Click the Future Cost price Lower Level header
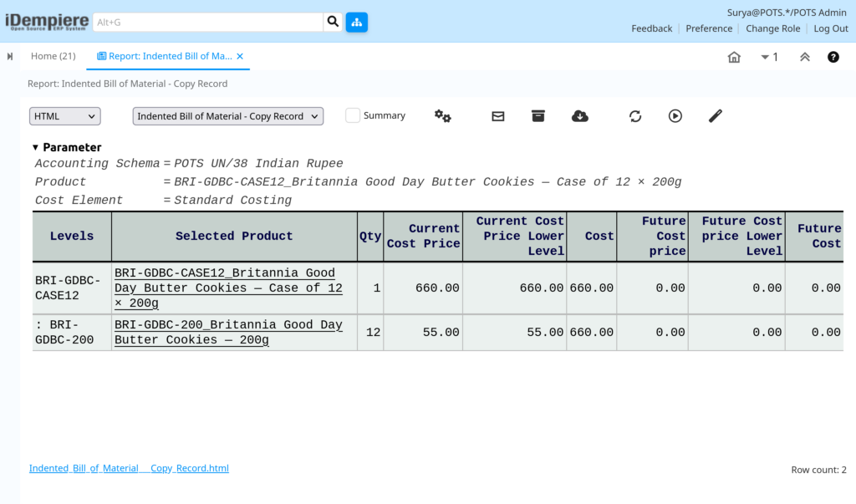 point(737,237)
